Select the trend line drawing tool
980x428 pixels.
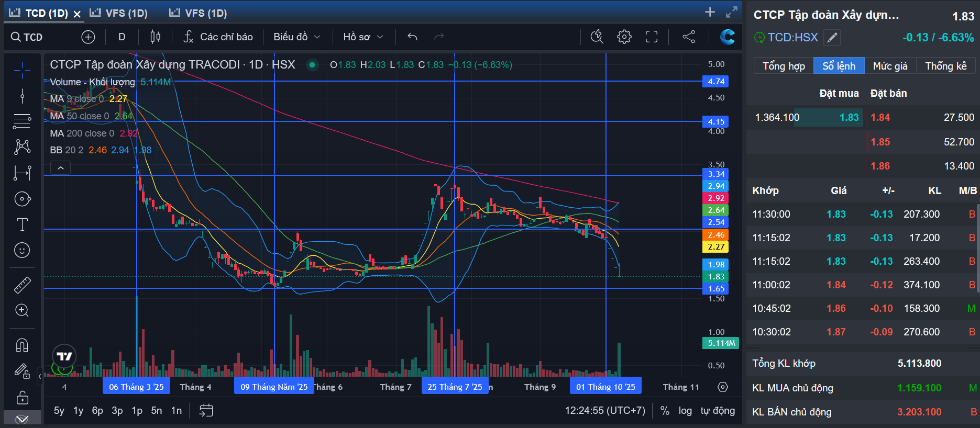tap(22, 96)
